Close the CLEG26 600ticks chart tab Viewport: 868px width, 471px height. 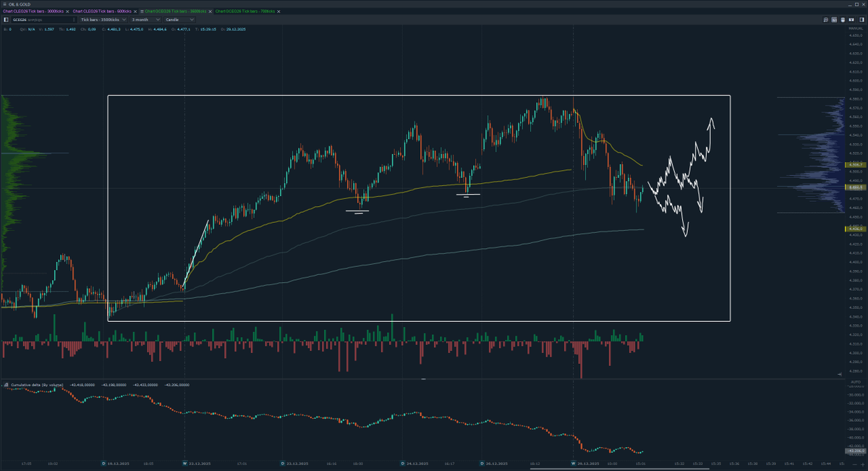click(135, 12)
